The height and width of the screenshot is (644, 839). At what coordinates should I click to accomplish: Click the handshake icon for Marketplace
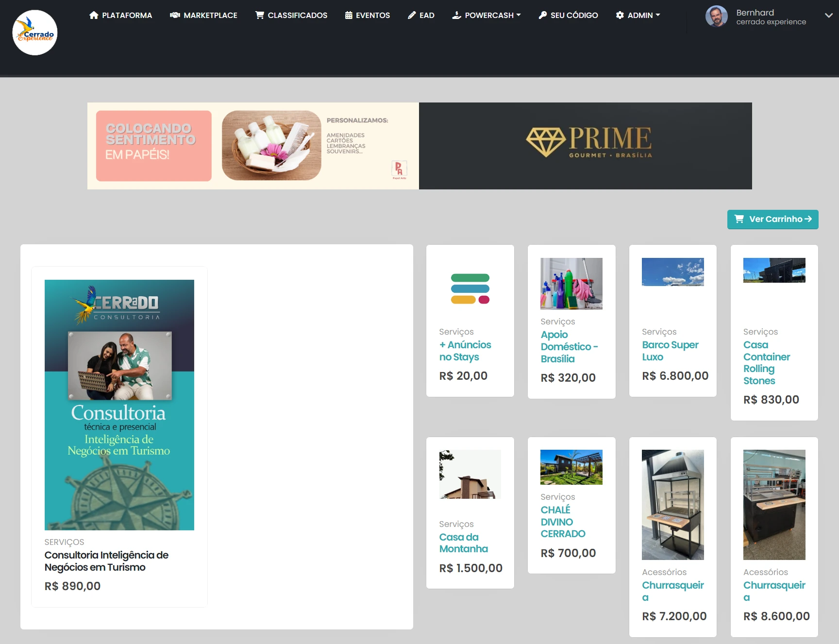pyautogui.click(x=175, y=15)
